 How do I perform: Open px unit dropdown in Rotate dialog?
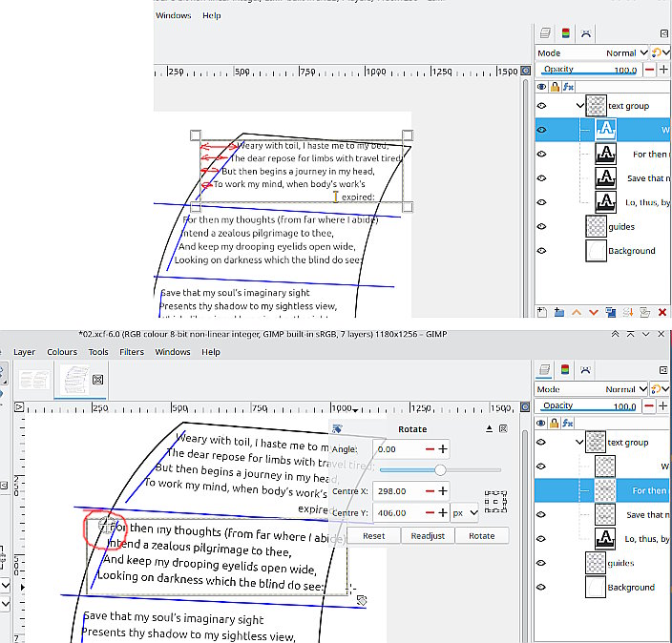click(465, 512)
